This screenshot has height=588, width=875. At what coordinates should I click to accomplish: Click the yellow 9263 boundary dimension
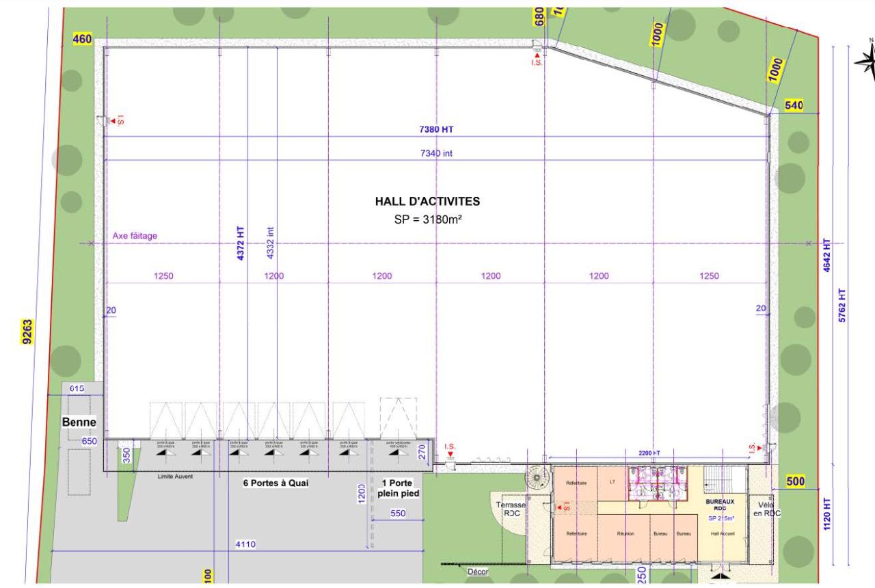click(29, 333)
